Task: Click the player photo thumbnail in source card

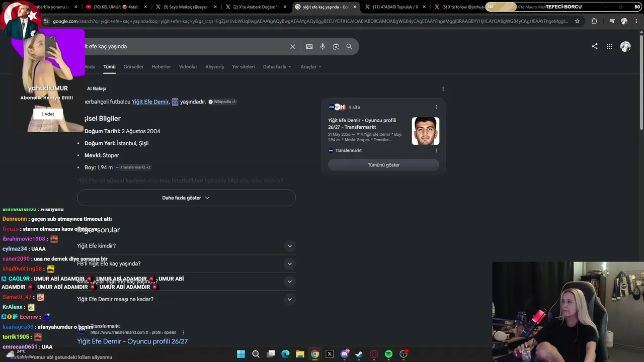Action: [x=426, y=131]
